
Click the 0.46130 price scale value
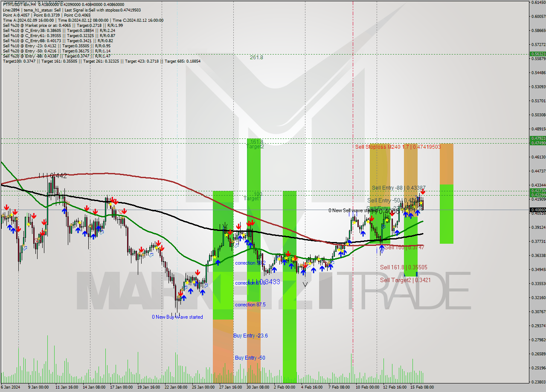(x=538, y=157)
